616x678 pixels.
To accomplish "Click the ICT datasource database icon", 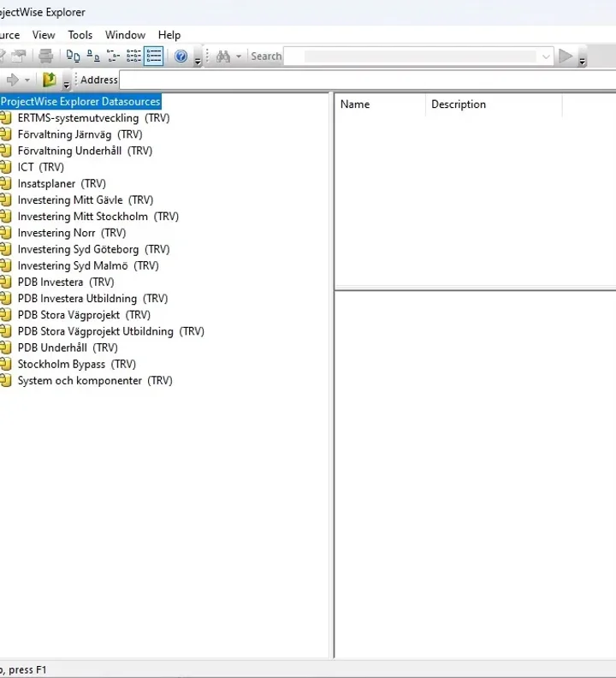I will point(6,167).
